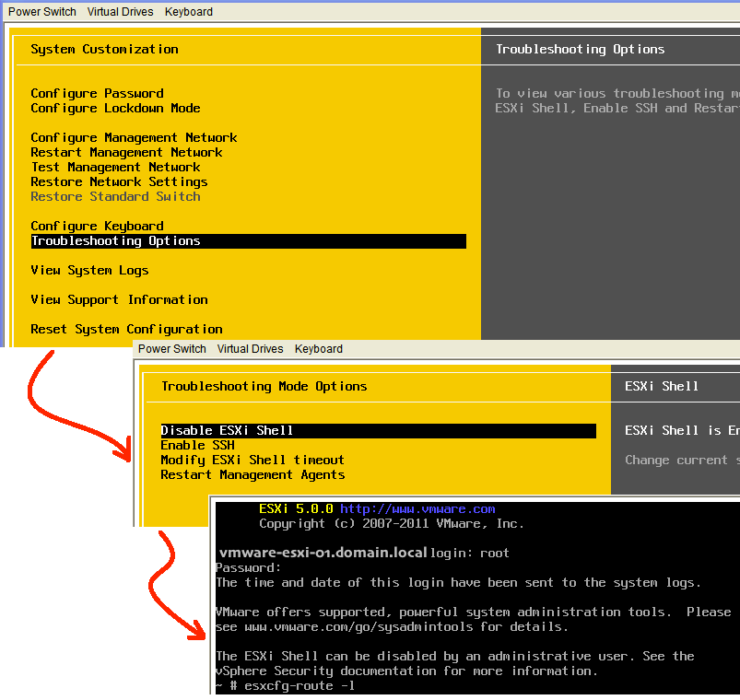740x700 pixels.
Task: Select Modify ESXi Shell timeout option
Action: click(253, 460)
